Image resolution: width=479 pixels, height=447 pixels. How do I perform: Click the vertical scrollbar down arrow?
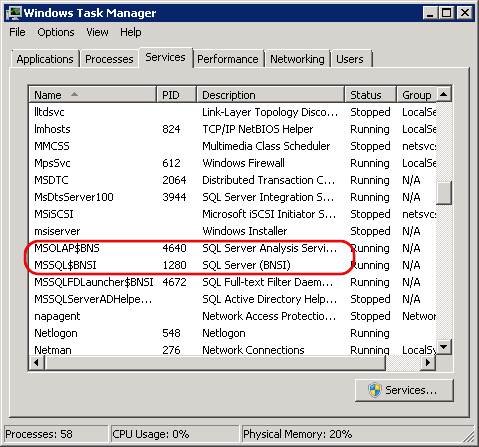click(444, 347)
